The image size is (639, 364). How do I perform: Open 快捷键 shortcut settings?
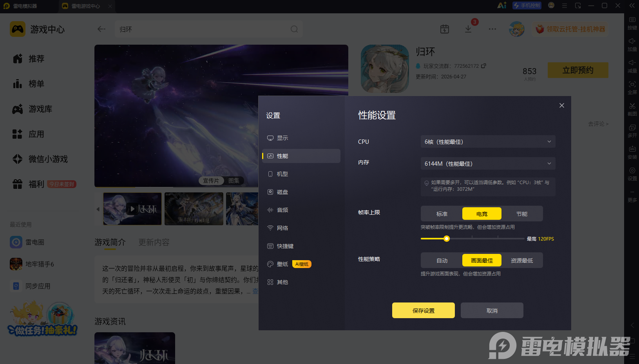coord(301,246)
